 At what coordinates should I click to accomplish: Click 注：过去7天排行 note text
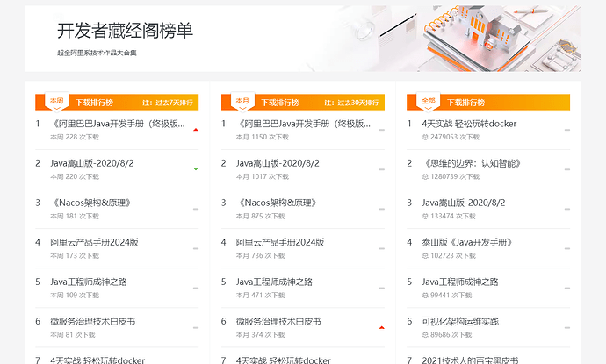(168, 103)
